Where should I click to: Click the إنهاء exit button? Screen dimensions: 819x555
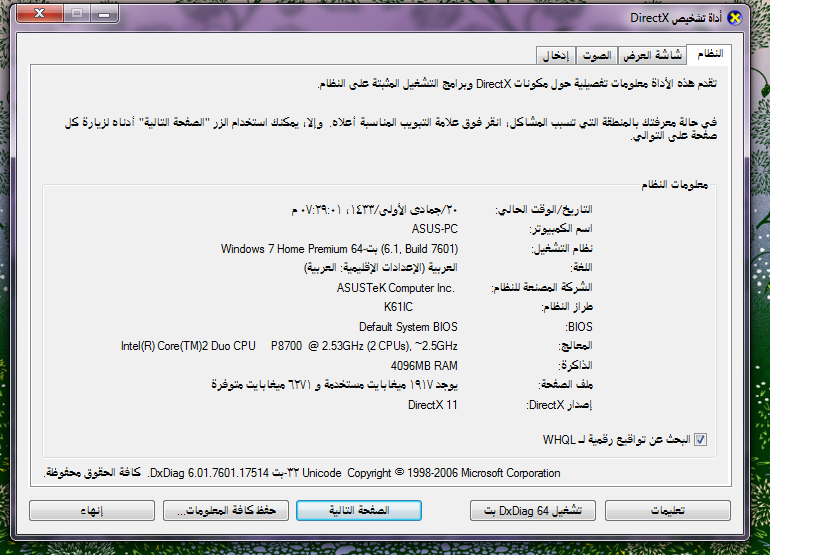pyautogui.click(x=92, y=511)
